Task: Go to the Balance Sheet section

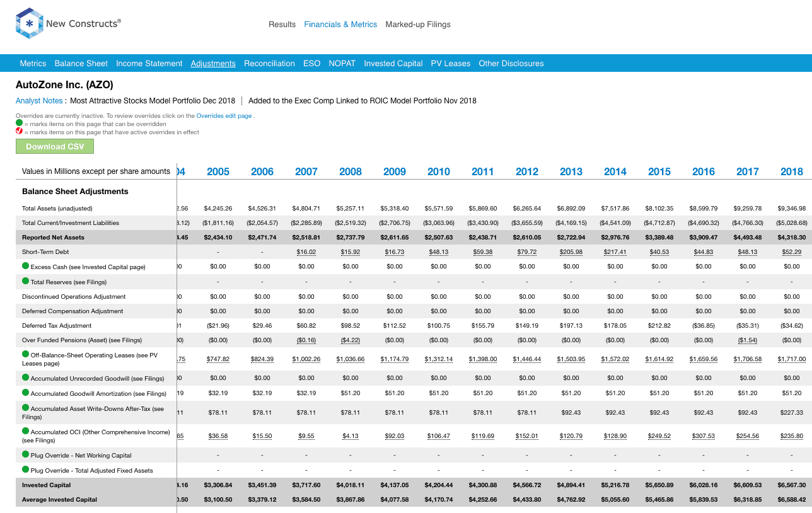Action: [81, 64]
